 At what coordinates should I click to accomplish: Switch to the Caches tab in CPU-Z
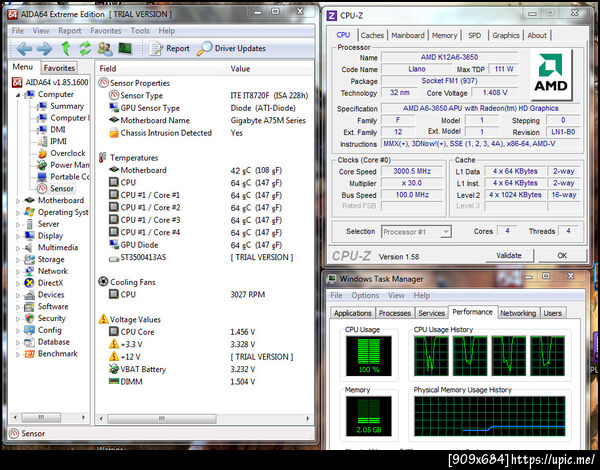pos(372,35)
